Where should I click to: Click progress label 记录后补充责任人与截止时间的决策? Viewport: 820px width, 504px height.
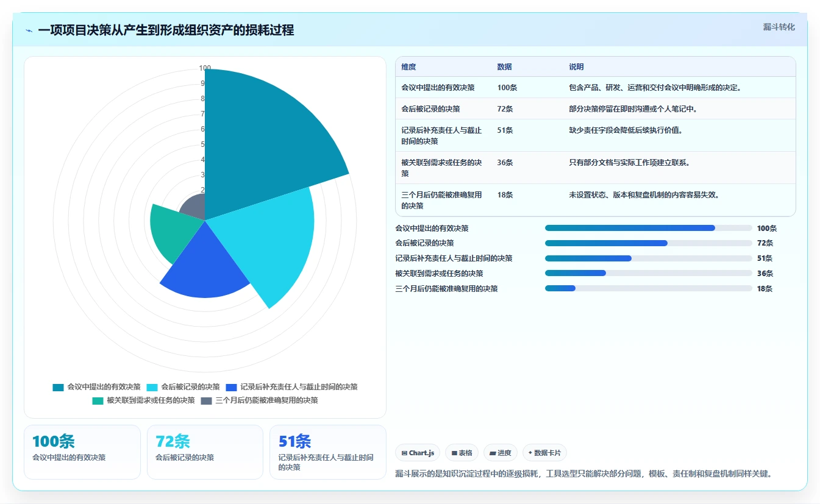(x=454, y=258)
